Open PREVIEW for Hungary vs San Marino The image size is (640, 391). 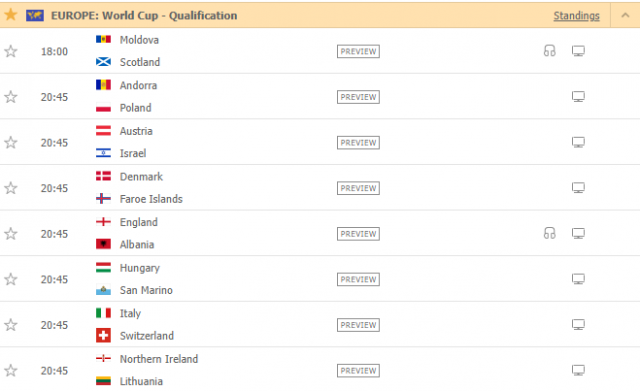click(x=358, y=280)
